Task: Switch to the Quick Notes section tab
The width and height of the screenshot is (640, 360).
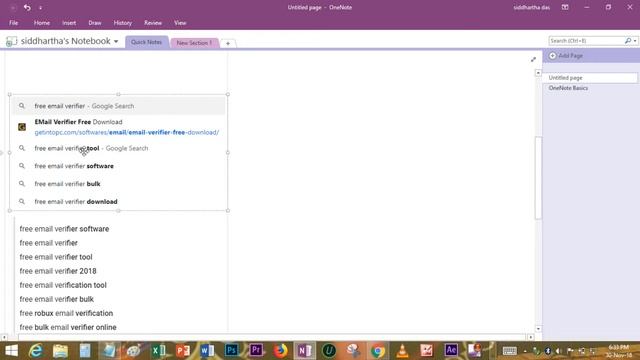Action: click(x=146, y=42)
